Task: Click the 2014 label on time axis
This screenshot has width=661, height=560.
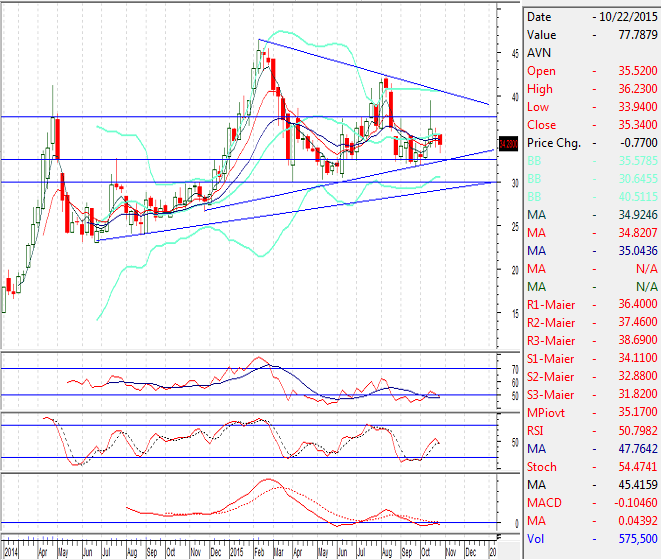Action: coord(11,552)
